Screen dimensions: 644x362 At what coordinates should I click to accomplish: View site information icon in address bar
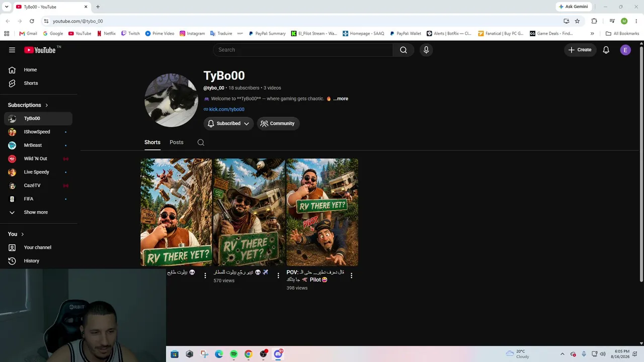pos(46,21)
